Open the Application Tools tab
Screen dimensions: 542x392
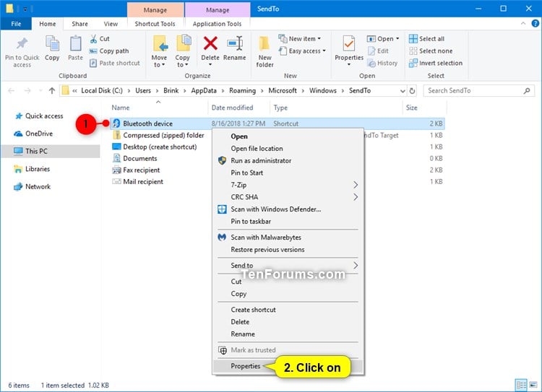(x=217, y=24)
